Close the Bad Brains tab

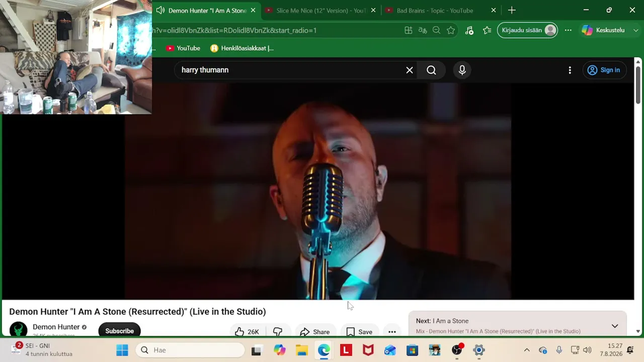494,10
